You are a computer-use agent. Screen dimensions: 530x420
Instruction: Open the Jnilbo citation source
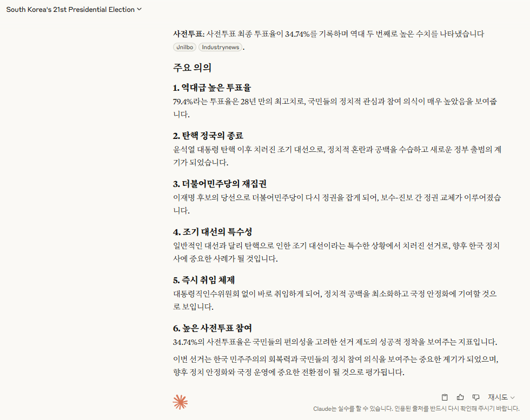point(184,47)
